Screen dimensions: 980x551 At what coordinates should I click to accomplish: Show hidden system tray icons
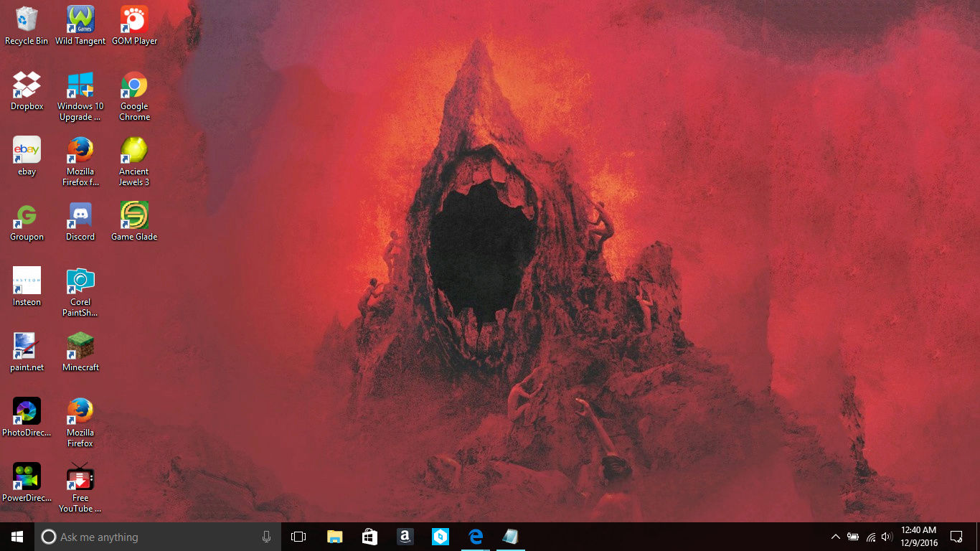[x=835, y=537]
